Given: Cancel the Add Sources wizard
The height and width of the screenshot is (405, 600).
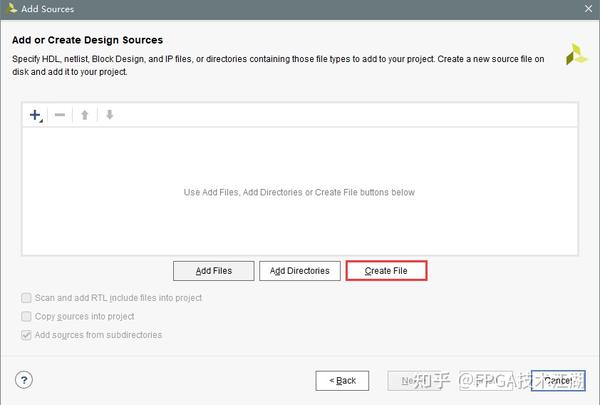Looking at the screenshot, I should click(x=558, y=381).
